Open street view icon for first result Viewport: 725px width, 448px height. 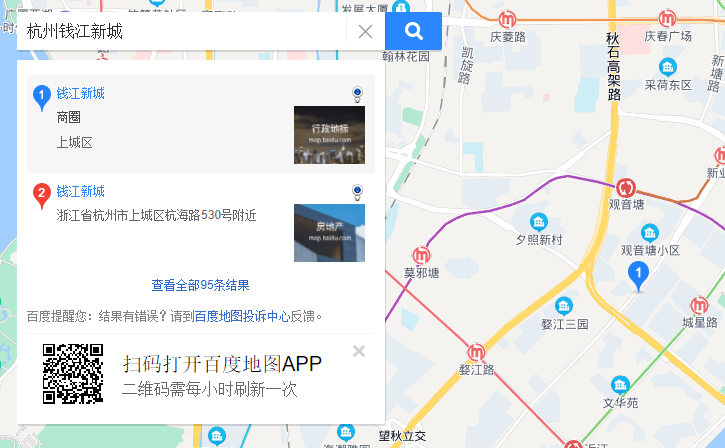[x=357, y=94]
